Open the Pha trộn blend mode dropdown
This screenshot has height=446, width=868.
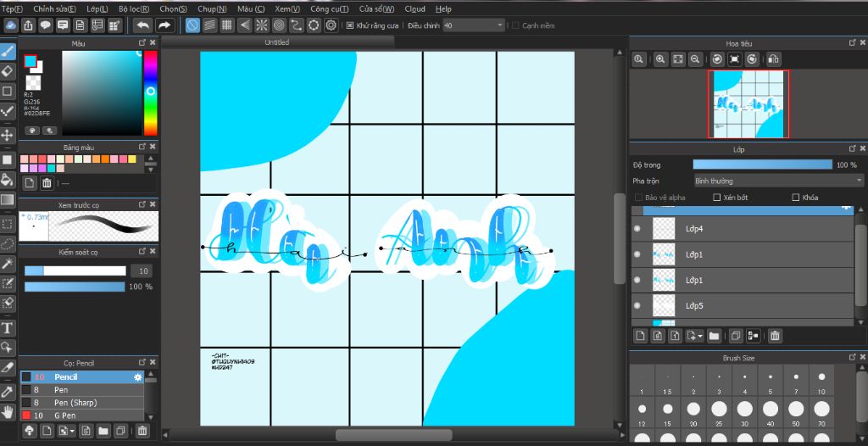[x=778, y=181]
